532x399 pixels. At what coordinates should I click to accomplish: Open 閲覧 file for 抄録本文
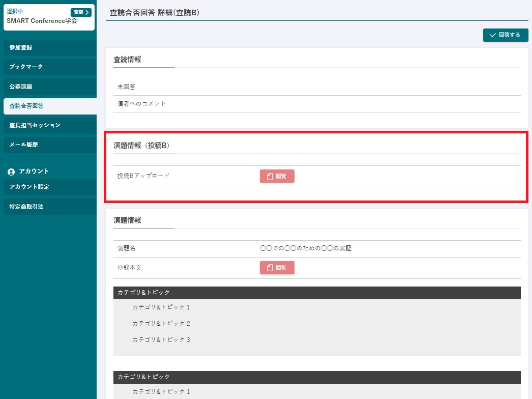[x=277, y=268]
